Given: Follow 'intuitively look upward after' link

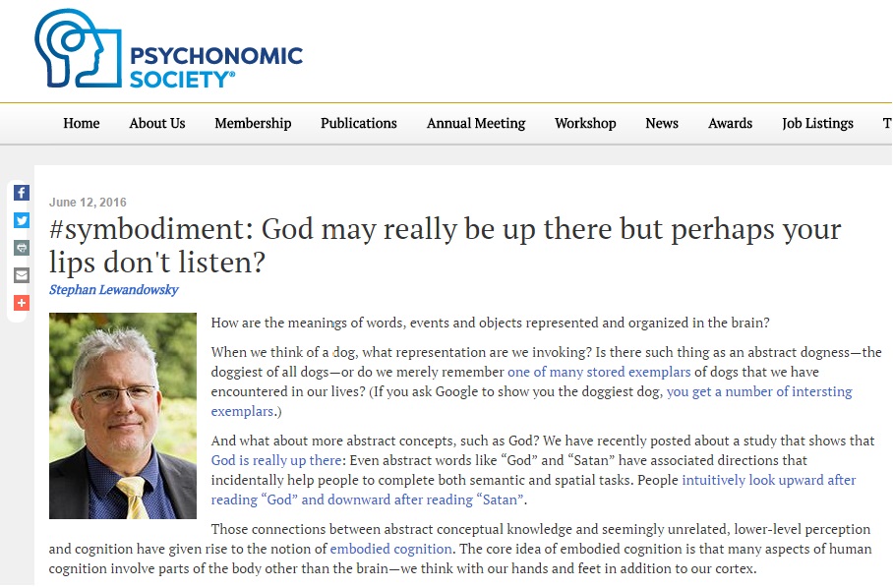Looking at the screenshot, I should point(769,480).
